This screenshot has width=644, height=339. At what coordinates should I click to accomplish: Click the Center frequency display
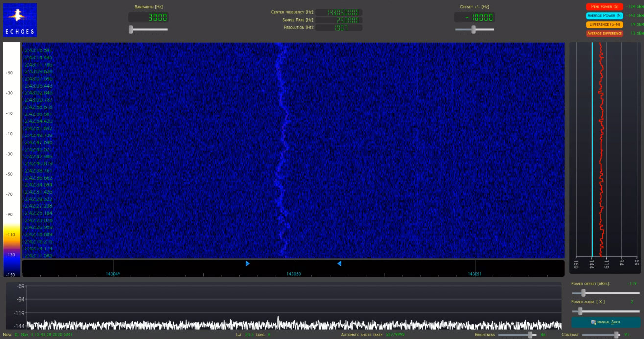coord(339,12)
